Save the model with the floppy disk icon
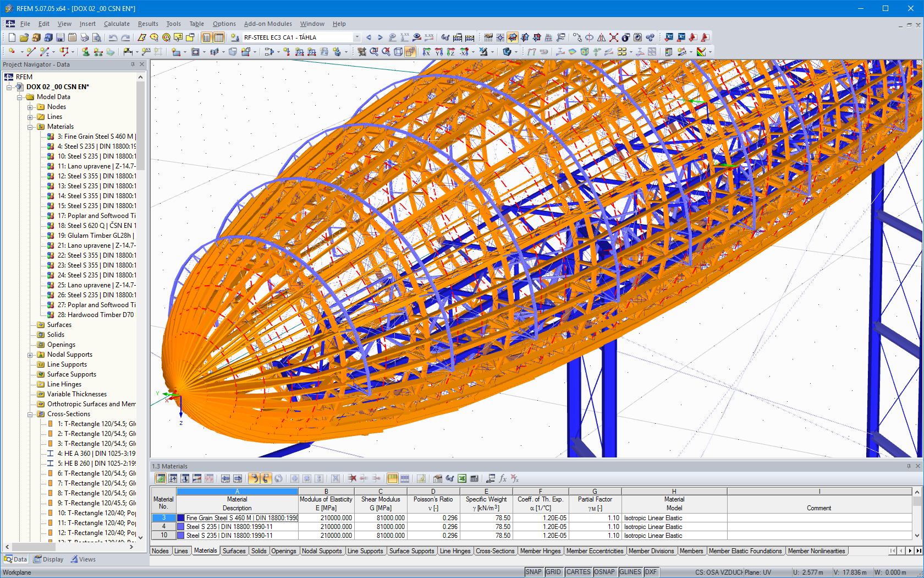Viewport: 924px width, 578px height. [x=61, y=37]
